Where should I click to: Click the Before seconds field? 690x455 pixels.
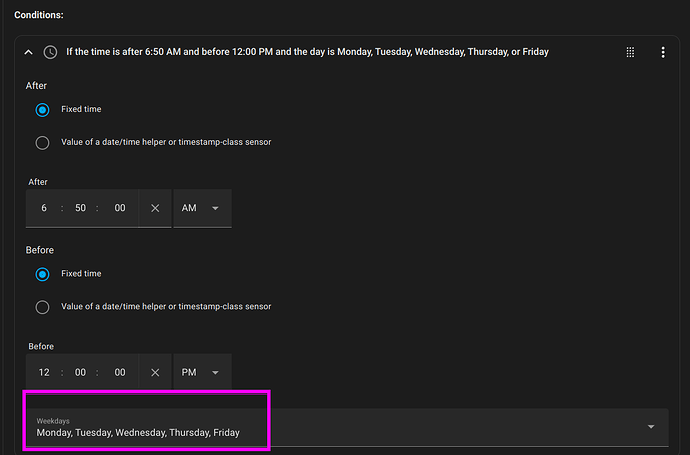click(x=119, y=372)
